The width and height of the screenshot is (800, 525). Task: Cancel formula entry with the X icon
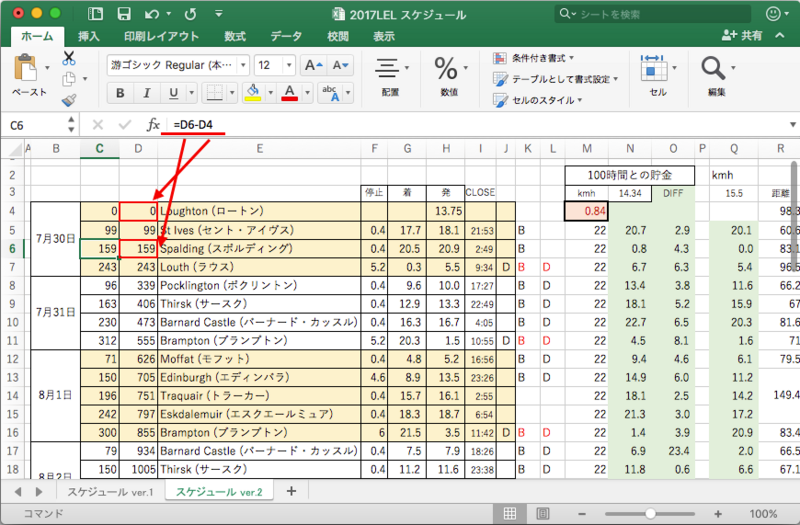pyautogui.click(x=98, y=125)
